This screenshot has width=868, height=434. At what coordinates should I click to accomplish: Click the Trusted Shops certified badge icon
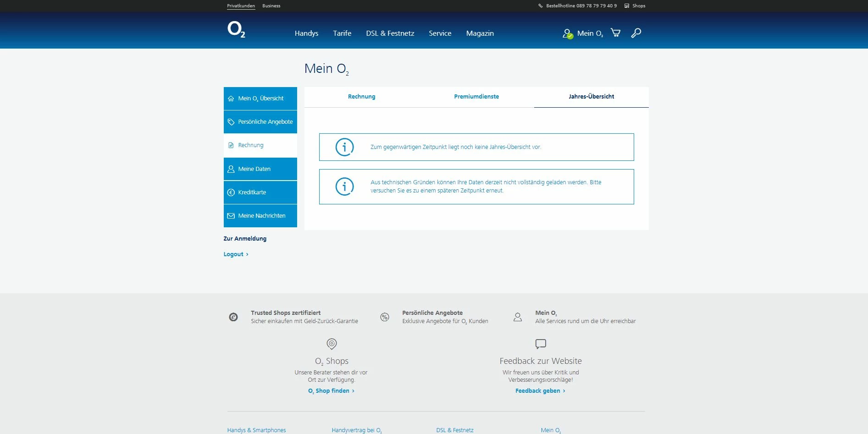click(233, 317)
